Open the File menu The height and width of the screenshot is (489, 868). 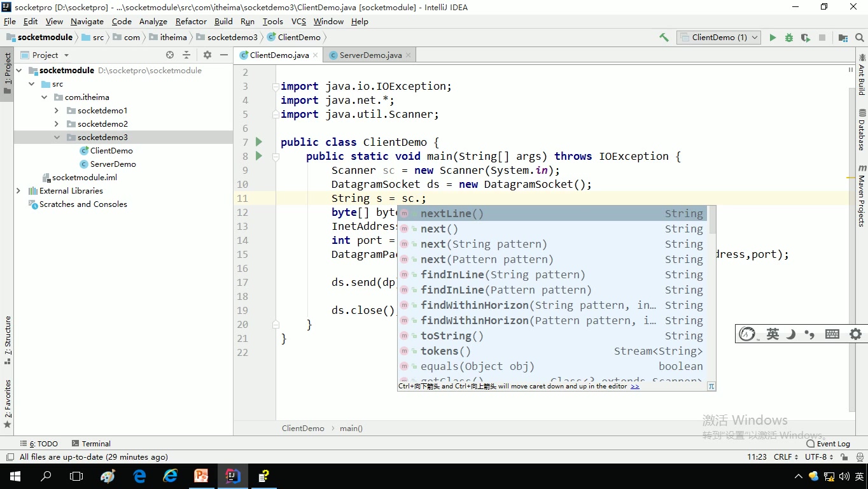tap(10, 21)
